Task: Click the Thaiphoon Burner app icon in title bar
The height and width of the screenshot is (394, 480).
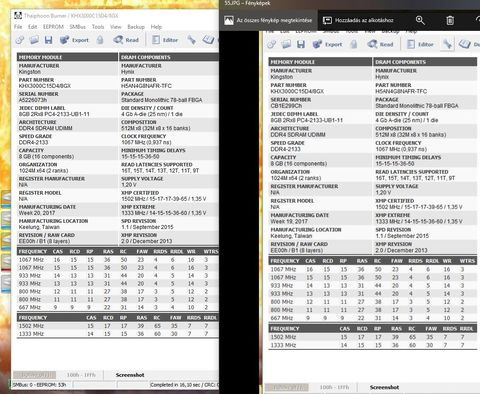Action: (18, 16)
